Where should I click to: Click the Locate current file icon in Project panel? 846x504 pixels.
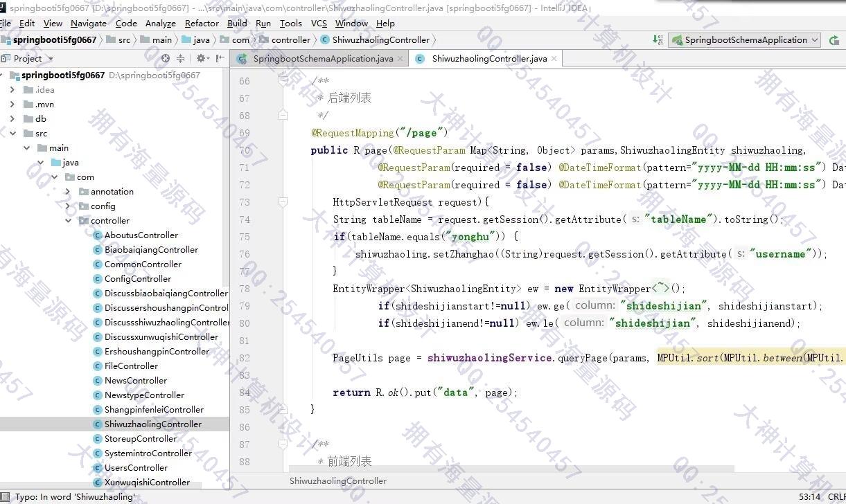pos(166,58)
